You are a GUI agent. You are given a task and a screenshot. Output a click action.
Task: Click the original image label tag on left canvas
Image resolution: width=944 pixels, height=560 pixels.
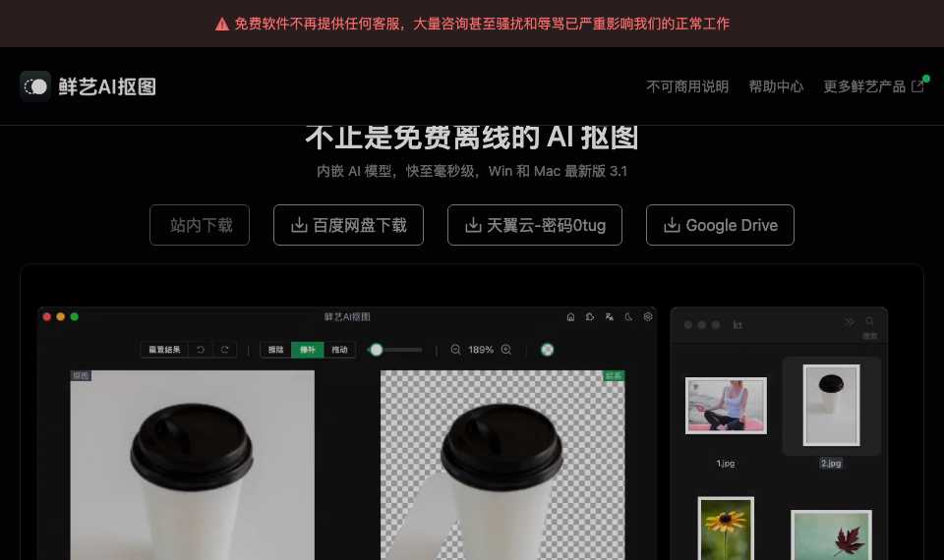[x=81, y=375]
